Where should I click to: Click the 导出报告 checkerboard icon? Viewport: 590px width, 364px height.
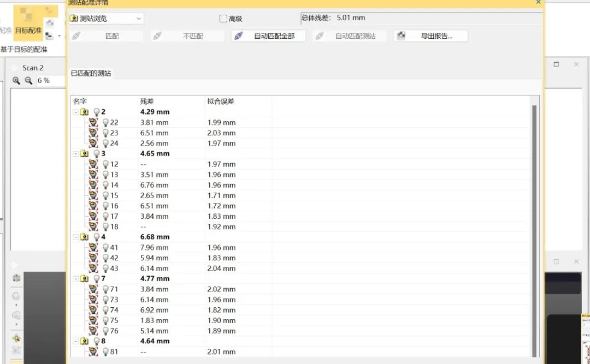coord(402,36)
